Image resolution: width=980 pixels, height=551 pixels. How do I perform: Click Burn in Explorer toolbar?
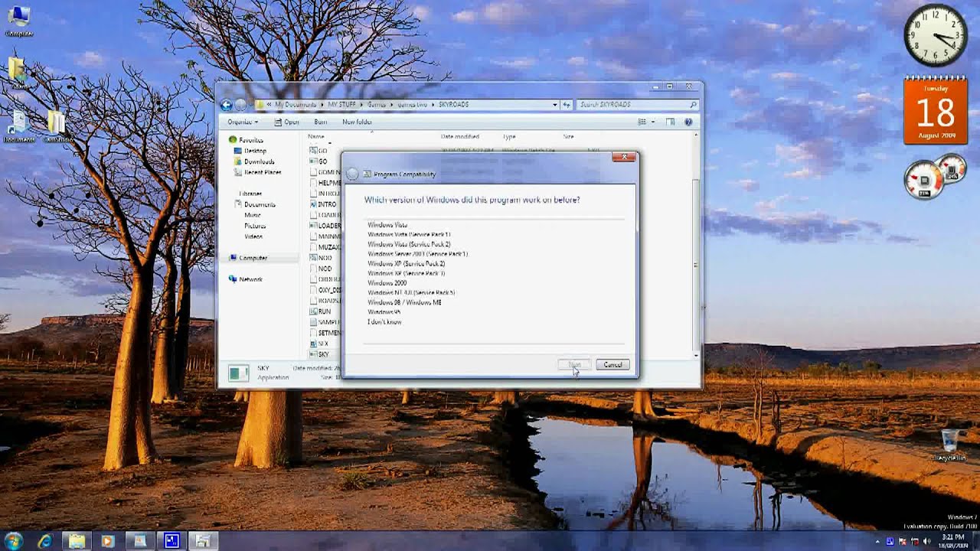click(321, 122)
